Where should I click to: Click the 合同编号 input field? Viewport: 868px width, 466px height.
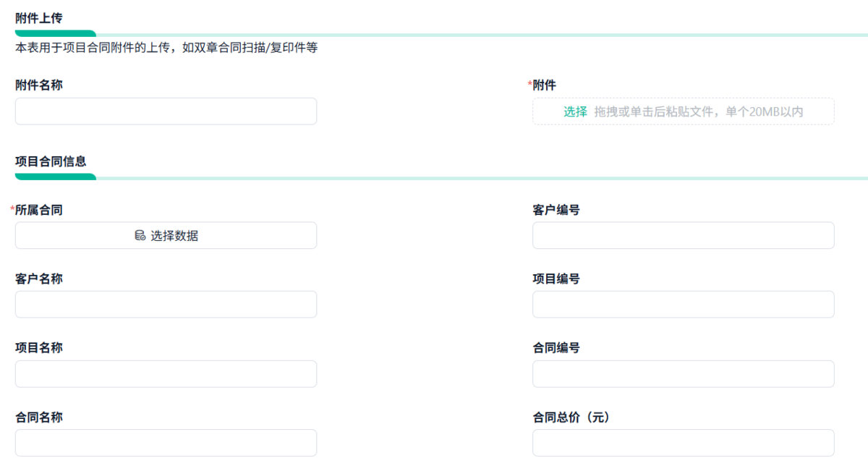(684, 374)
